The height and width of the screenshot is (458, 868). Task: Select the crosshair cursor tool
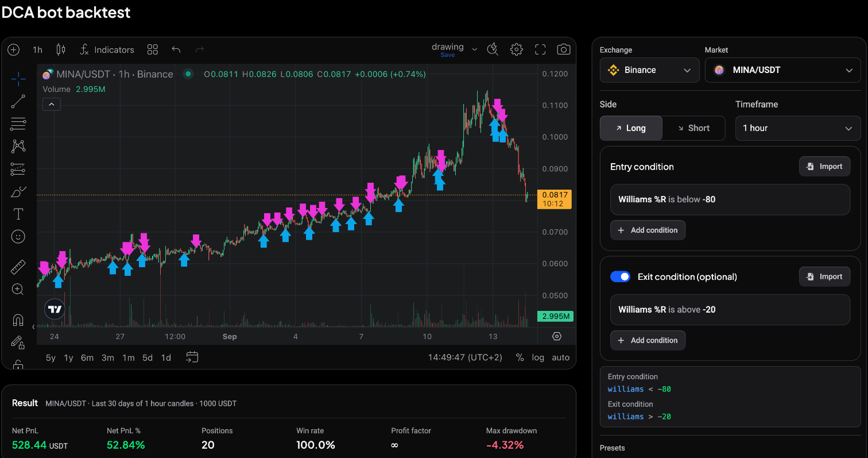click(x=18, y=79)
